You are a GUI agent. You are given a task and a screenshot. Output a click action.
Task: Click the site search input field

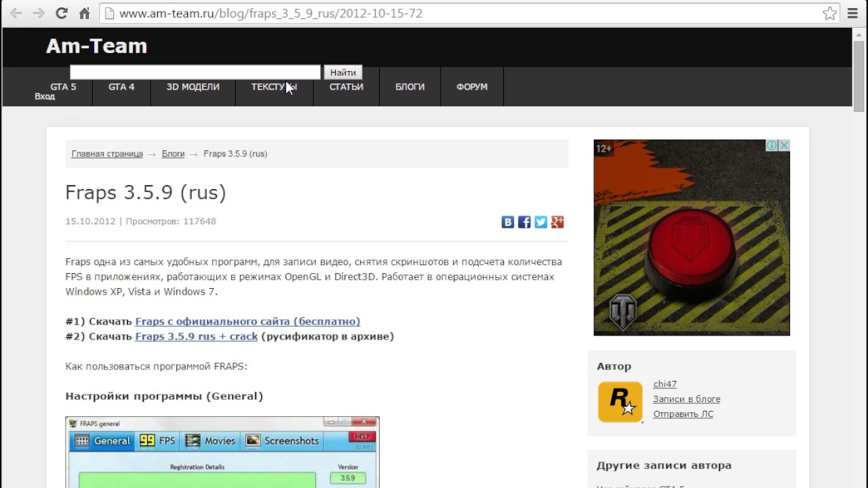click(x=195, y=72)
